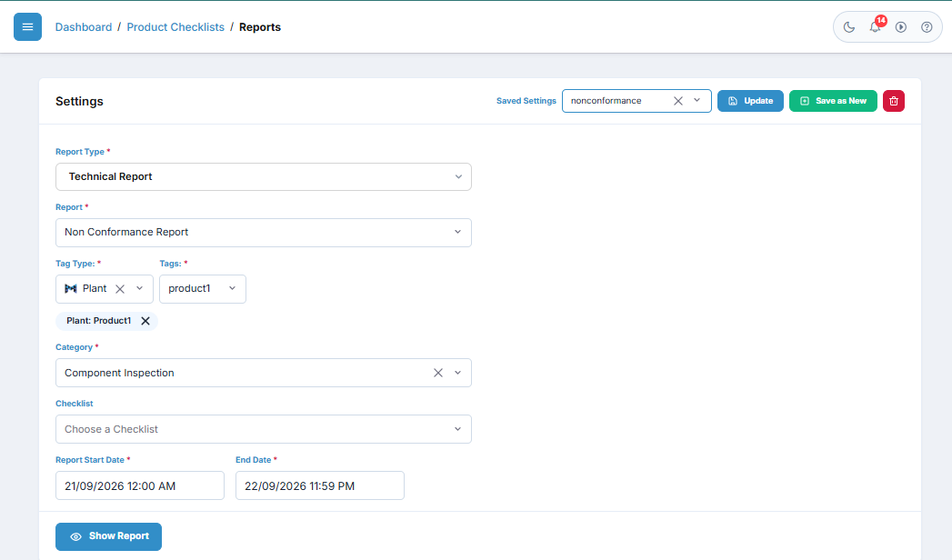Click the play circle icon in header

pos(901,26)
